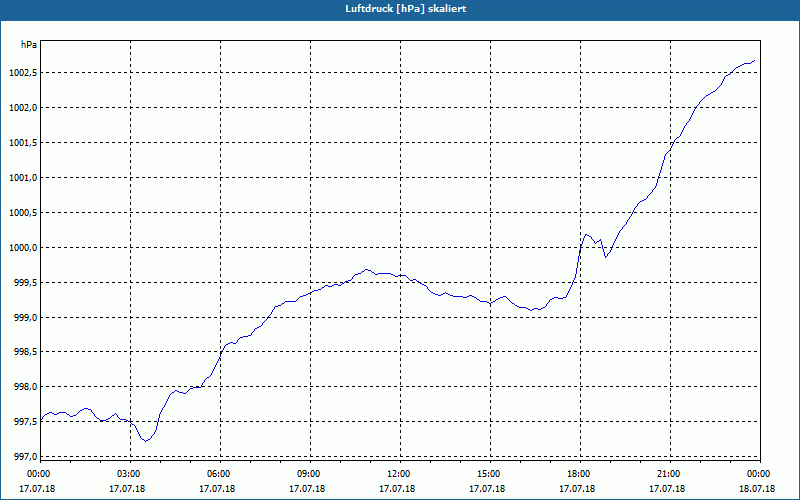Select the 21:00 time label
800x500 pixels.
click(x=668, y=474)
